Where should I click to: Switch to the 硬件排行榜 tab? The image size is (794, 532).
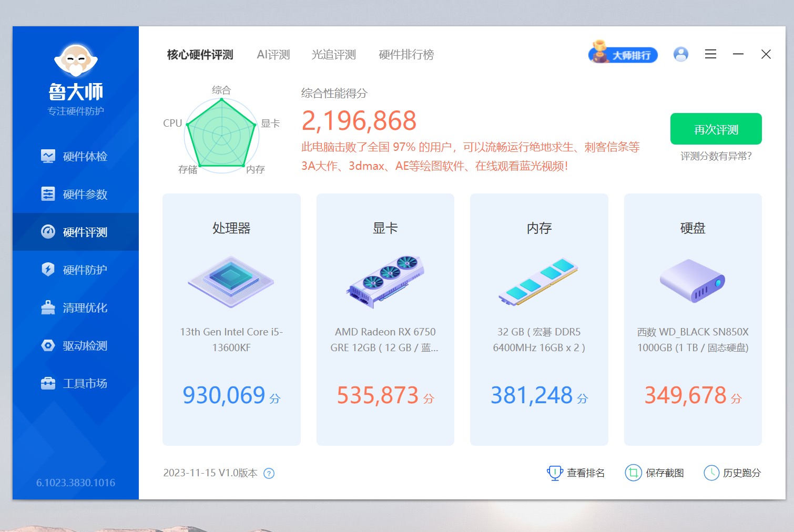(x=406, y=55)
